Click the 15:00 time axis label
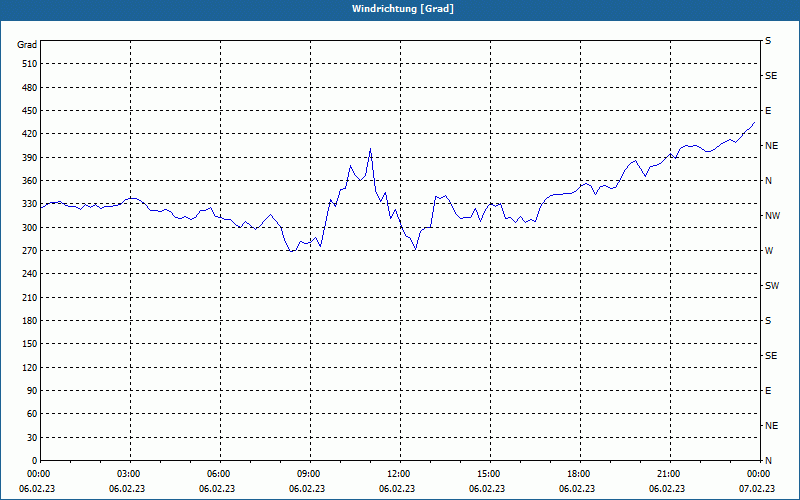800x500 pixels. [487, 474]
